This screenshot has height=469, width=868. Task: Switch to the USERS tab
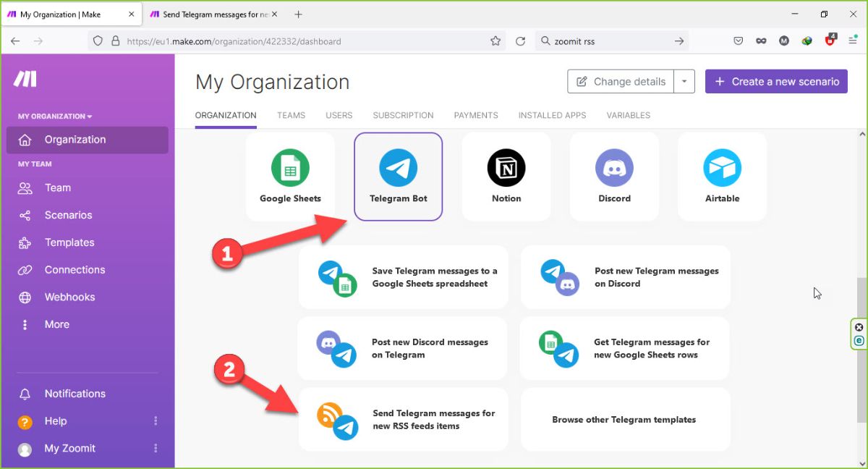click(339, 115)
